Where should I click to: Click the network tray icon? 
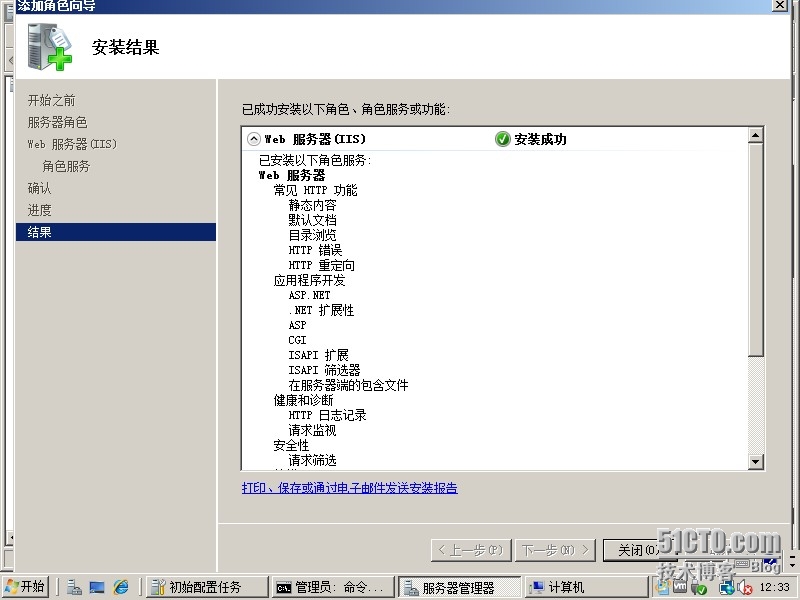point(727,588)
